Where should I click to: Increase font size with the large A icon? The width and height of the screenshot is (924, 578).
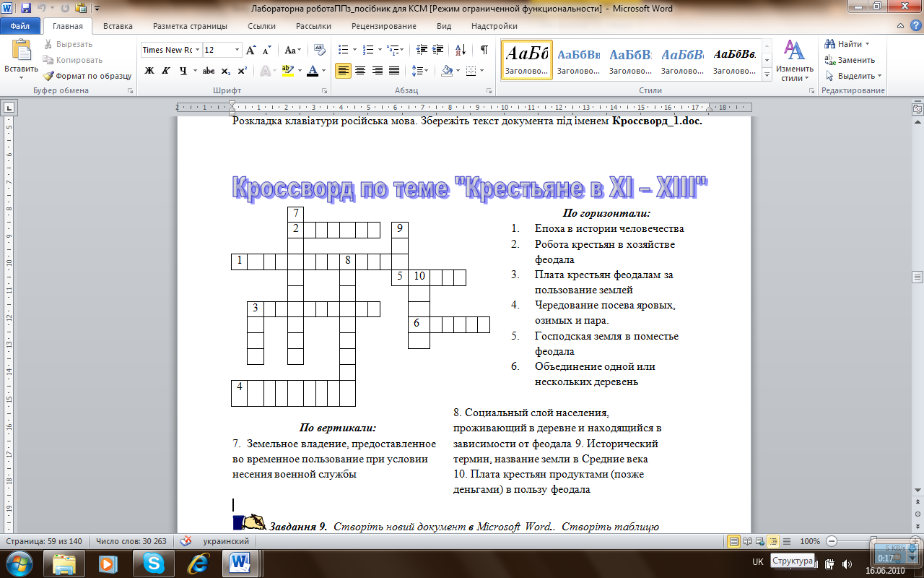(251, 50)
